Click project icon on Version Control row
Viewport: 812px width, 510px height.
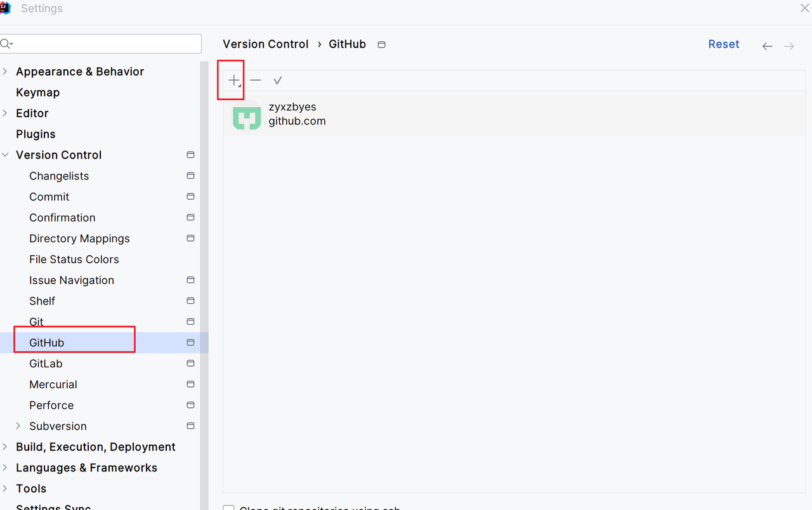[x=190, y=155]
